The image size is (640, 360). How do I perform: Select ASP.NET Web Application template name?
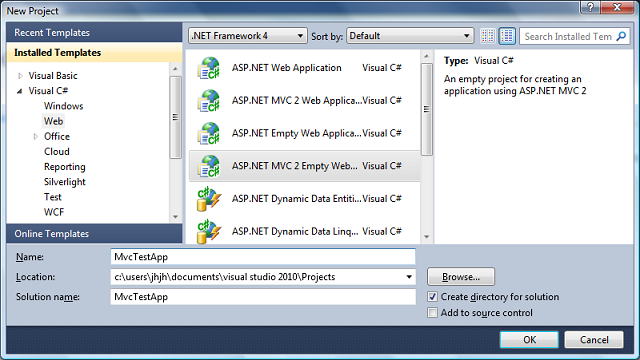(x=287, y=68)
